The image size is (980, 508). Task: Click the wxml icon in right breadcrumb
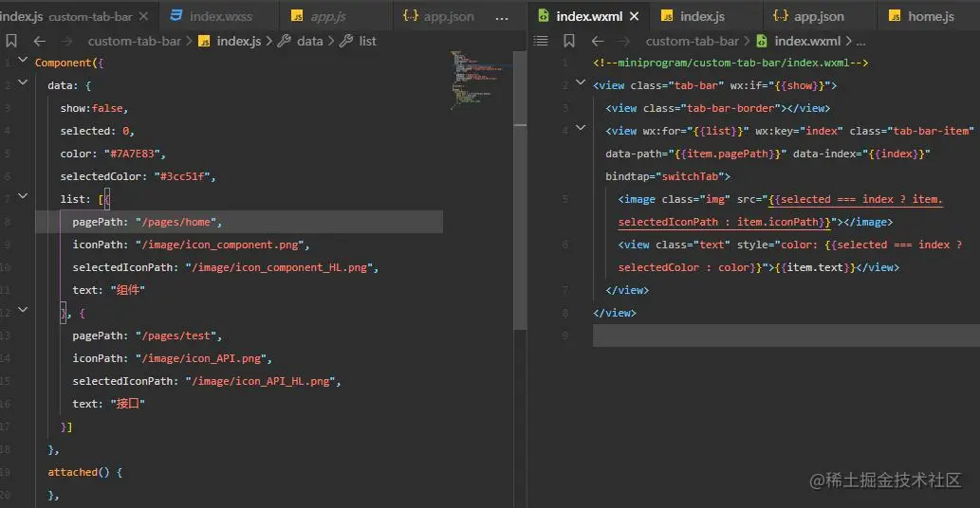point(762,41)
